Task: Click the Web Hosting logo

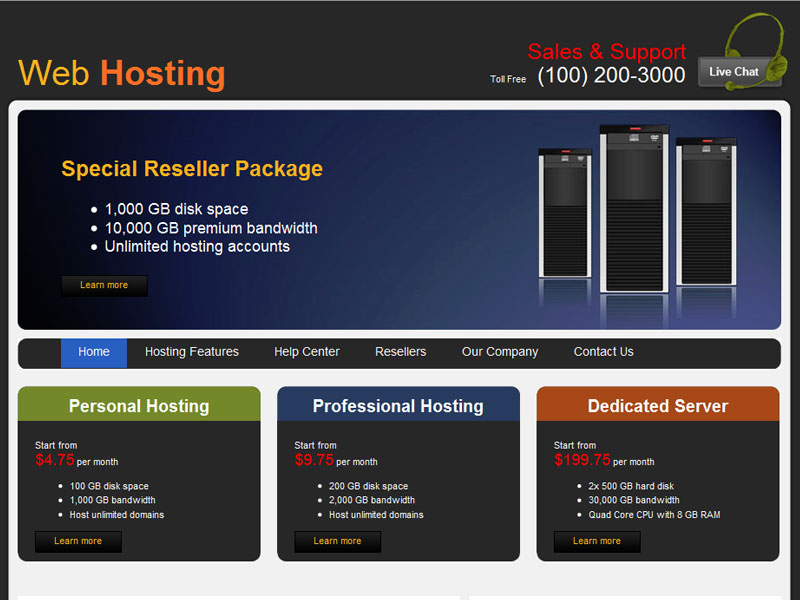Action: point(122,74)
